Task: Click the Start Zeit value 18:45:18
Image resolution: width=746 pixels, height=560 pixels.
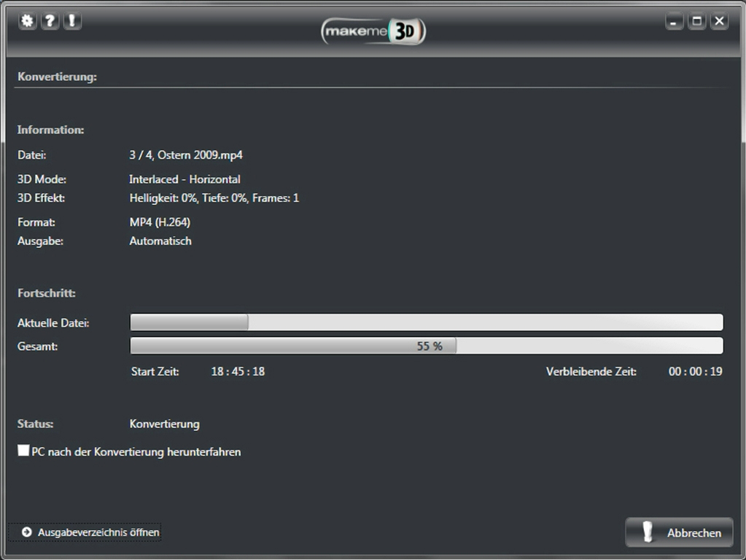Action: (238, 372)
